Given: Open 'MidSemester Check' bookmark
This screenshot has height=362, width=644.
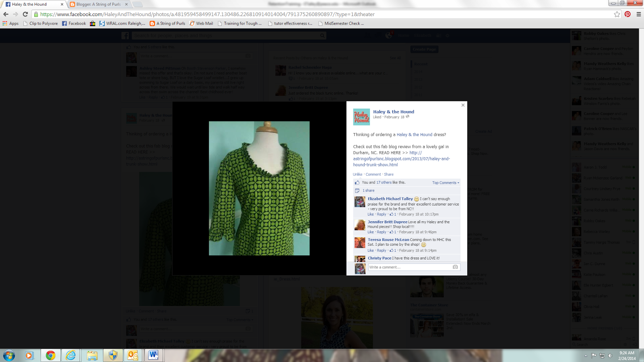Looking at the screenshot, I should point(341,23).
